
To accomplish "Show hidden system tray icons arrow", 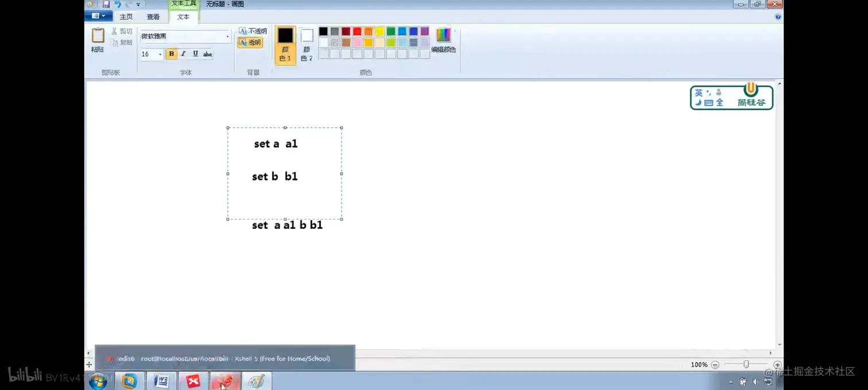I will coord(731,381).
